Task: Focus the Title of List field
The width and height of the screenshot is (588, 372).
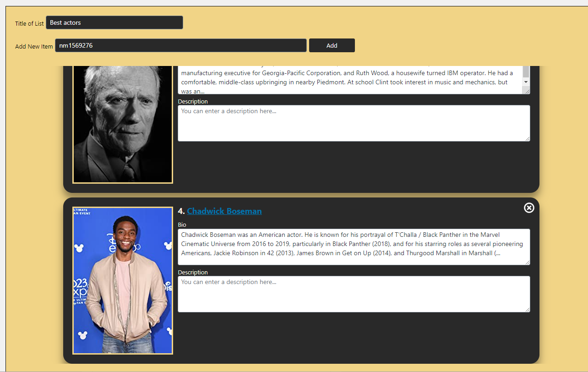Action: [x=114, y=22]
